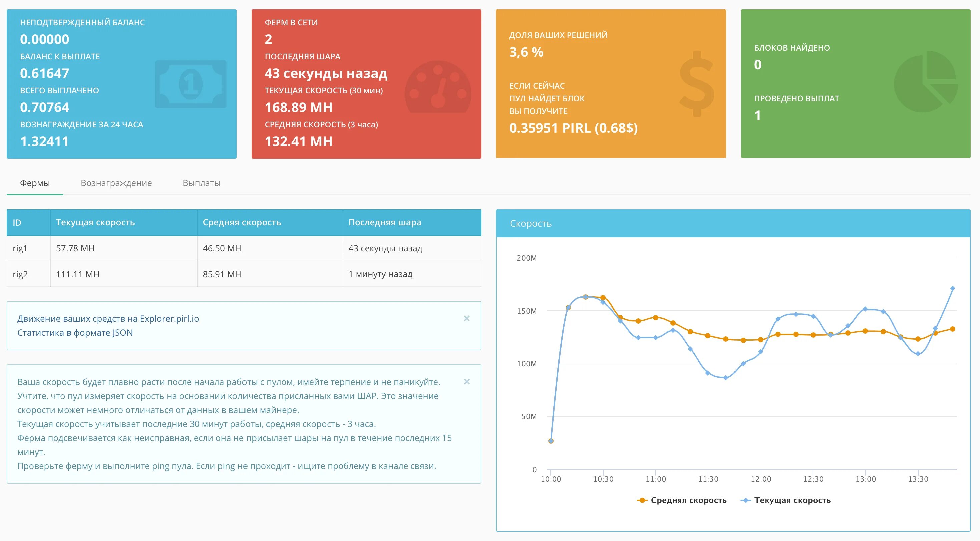The image size is (980, 541).
Task: Click the Последняя шара column header
Action: pos(385,222)
